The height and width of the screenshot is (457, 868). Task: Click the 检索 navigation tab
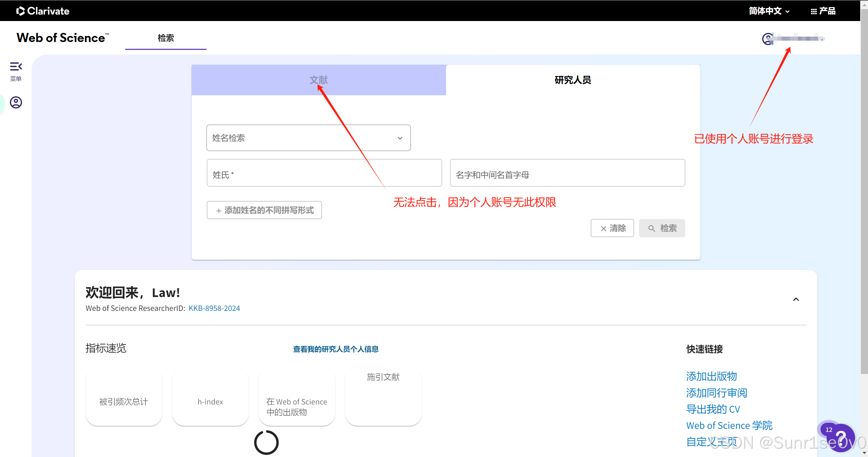(166, 38)
